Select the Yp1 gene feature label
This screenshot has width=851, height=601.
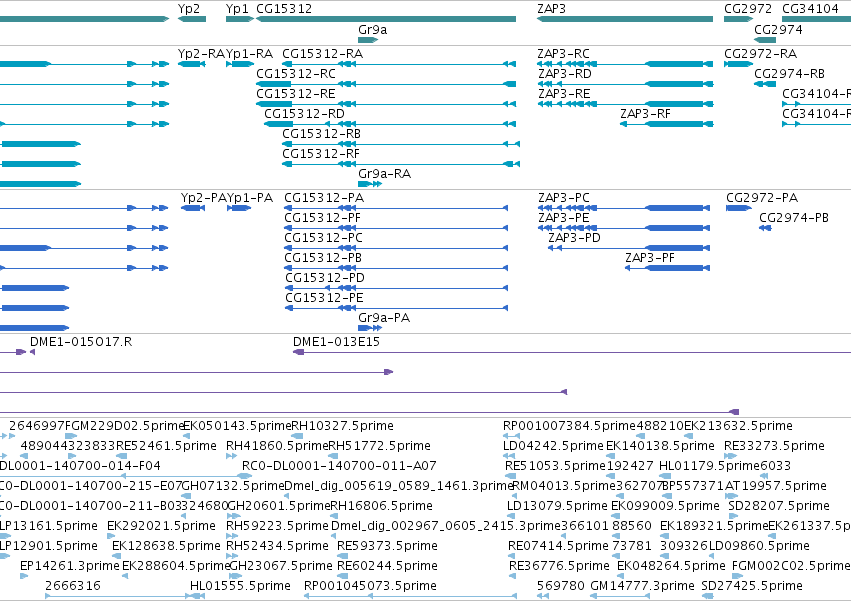(x=237, y=9)
